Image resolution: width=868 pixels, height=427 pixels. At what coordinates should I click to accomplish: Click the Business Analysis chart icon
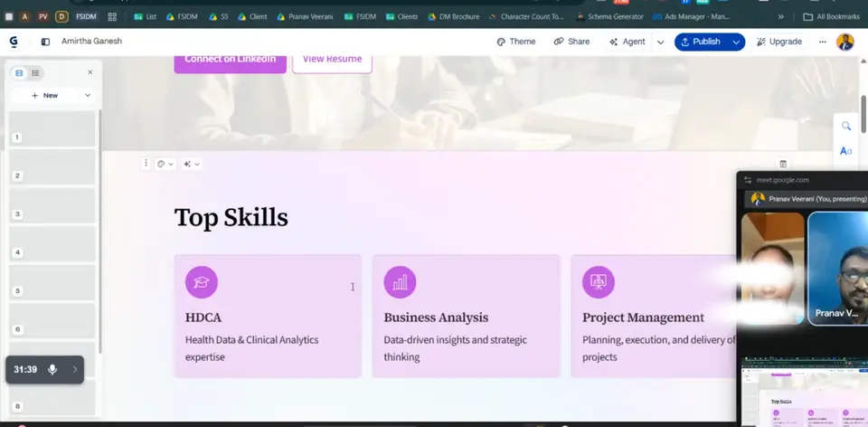[400, 282]
